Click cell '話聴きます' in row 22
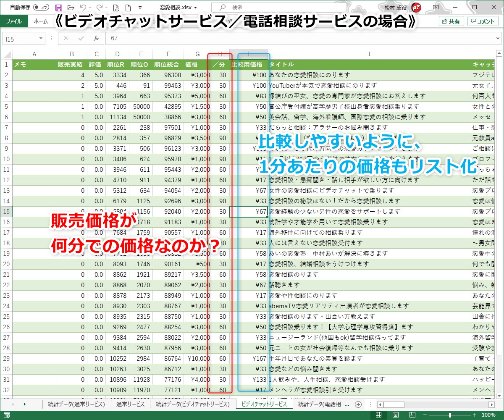Screen dimensions: 504x420 369,285
